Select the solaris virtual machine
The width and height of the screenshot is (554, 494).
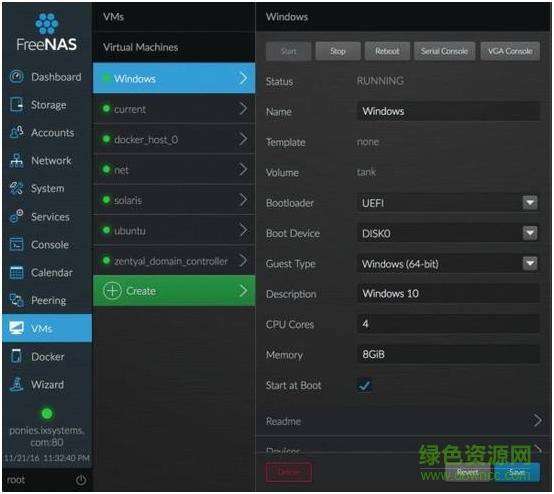tap(174, 200)
